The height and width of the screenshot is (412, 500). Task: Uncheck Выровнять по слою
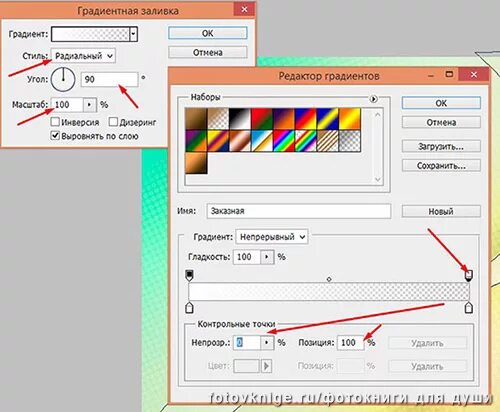coord(55,136)
